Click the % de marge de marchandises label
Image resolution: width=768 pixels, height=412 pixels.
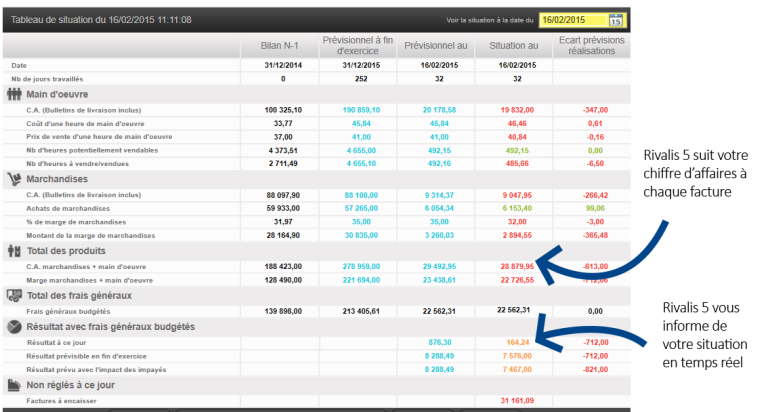(x=76, y=222)
